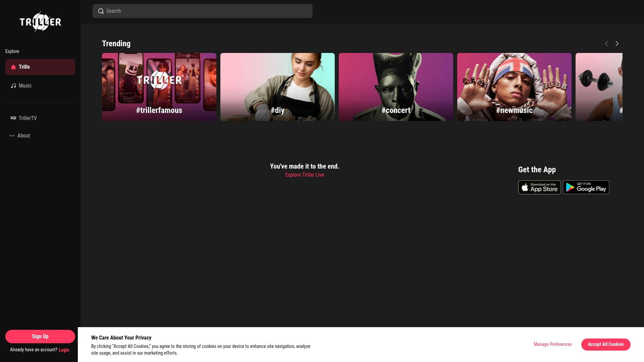The width and height of the screenshot is (644, 362).
Task: Click the search magnifier icon
Action: pos(101,11)
